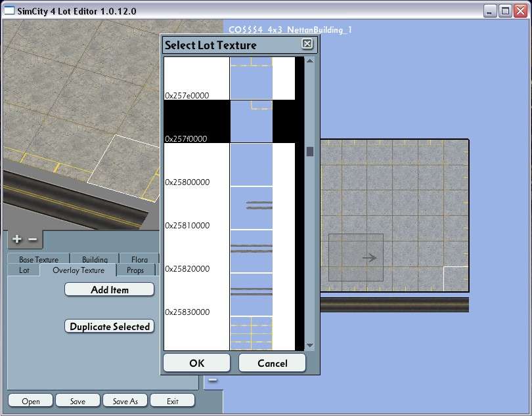Click the texture ID text 0x25820000
This screenshot has width=532, height=416.
click(187, 269)
